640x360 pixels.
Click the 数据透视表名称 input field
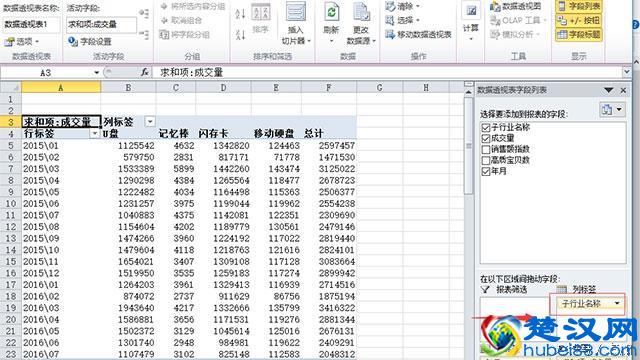point(31,24)
